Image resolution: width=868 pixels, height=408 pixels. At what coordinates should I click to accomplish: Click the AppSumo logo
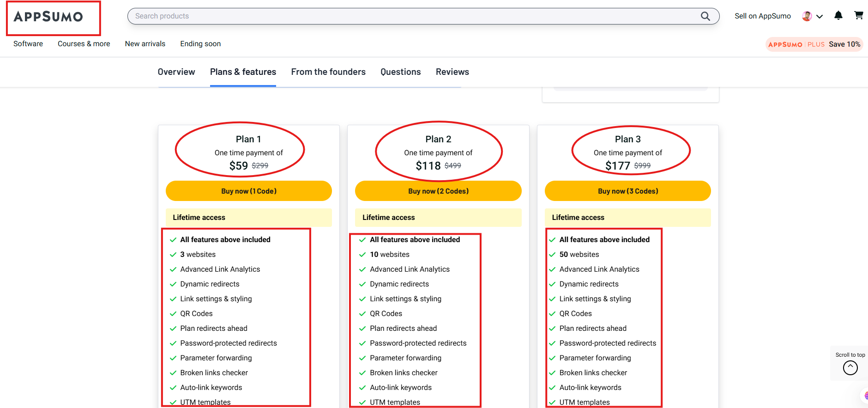click(x=48, y=17)
